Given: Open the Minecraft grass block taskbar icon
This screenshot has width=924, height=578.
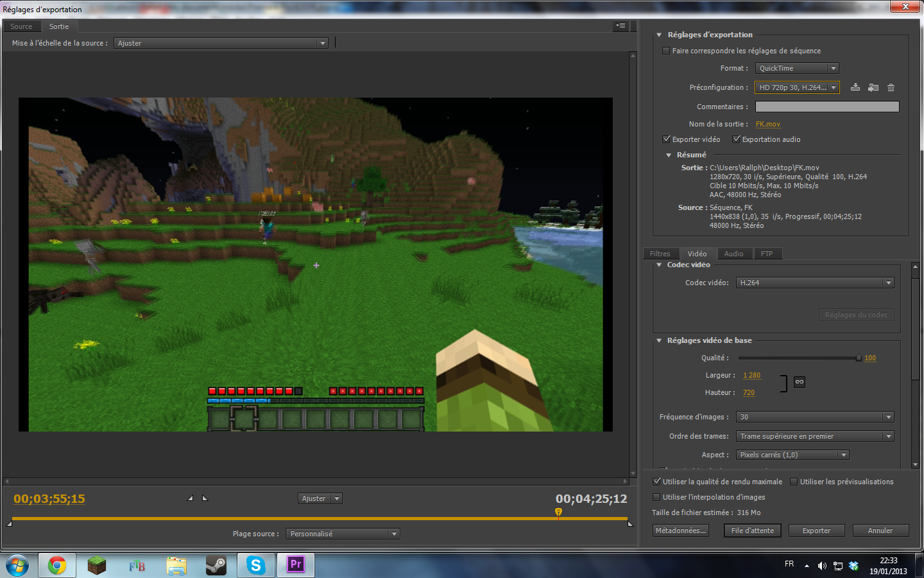Looking at the screenshot, I should point(97,566).
